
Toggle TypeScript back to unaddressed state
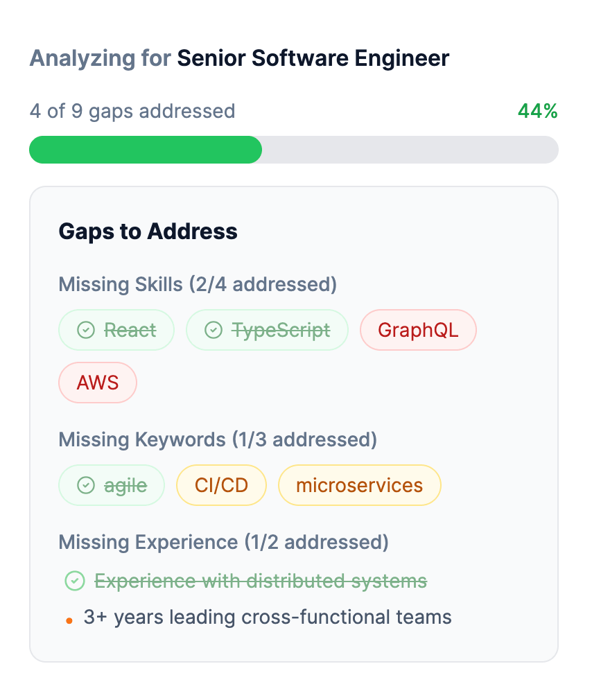[x=267, y=330]
